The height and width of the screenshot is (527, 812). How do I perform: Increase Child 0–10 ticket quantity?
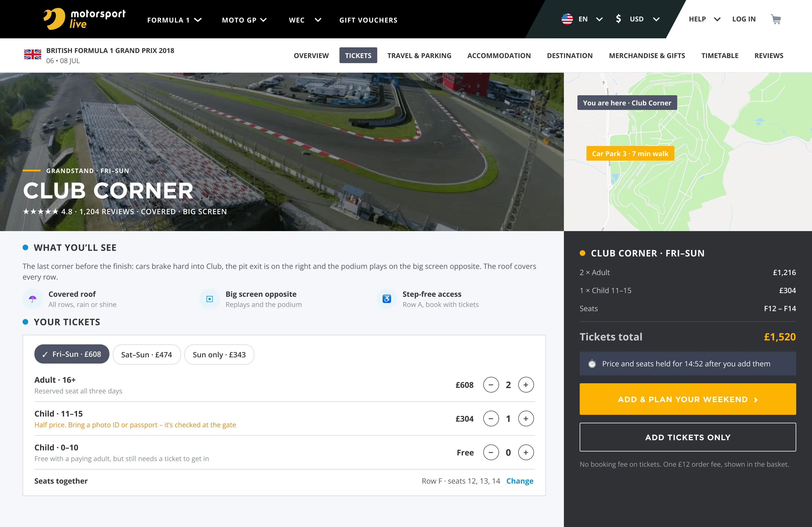tap(526, 452)
